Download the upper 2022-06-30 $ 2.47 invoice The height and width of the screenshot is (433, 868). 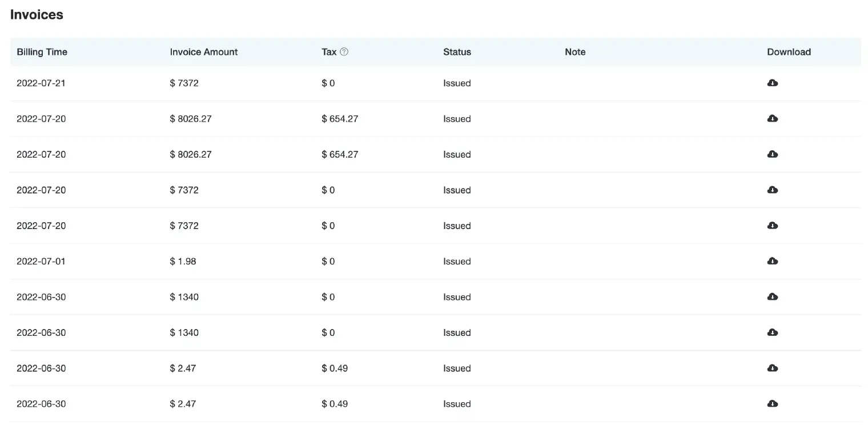click(772, 368)
